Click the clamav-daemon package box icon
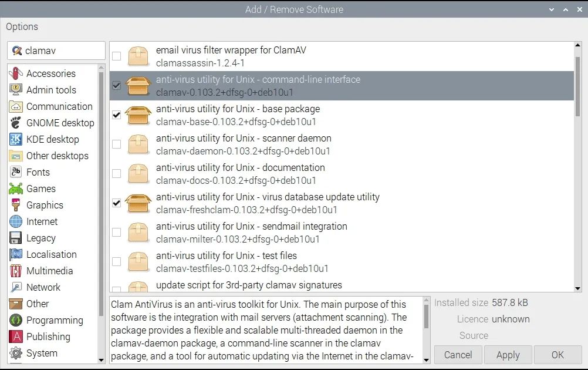Viewport: 588px width, 370px height. tap(138, 144)
